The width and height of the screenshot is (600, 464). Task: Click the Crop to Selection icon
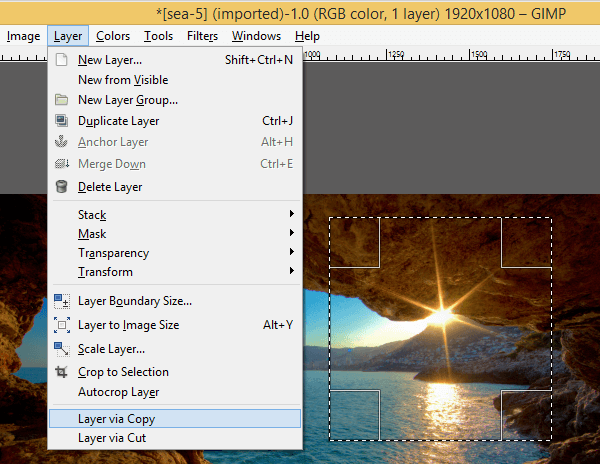pos(61,372)
